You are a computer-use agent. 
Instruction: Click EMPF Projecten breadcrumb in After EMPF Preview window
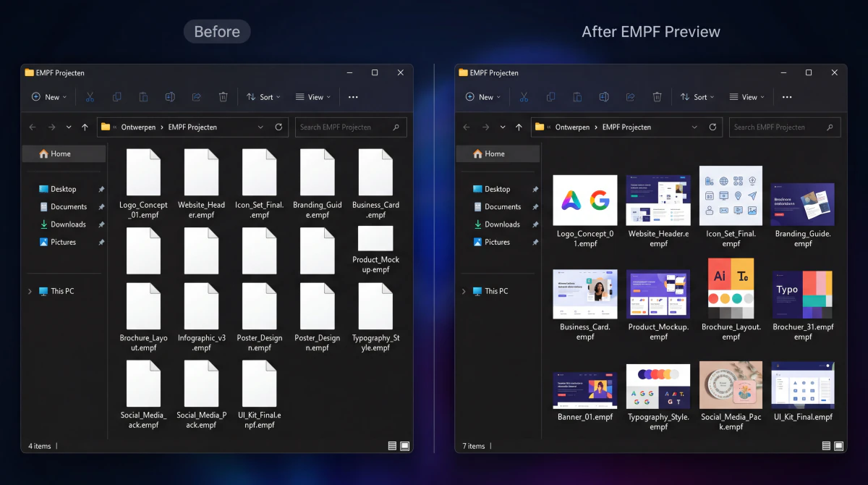pos(626,127)
